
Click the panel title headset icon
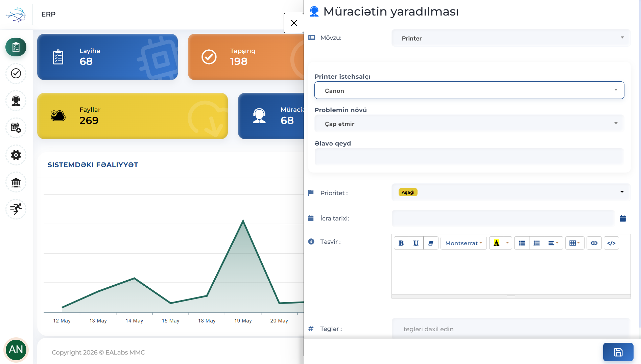[x=314, y=11]
